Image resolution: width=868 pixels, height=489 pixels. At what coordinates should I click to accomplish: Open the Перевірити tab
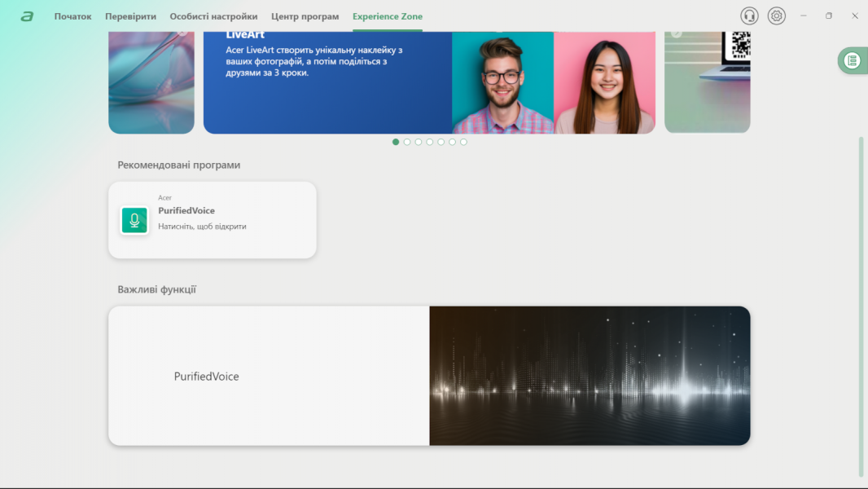point(130,16)
